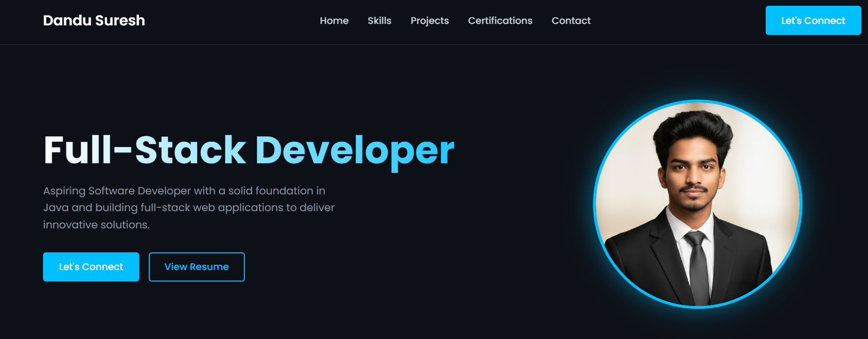Open the View Resume outlined button
Viewport: 868px width, 339px height.
coord(197,267)
